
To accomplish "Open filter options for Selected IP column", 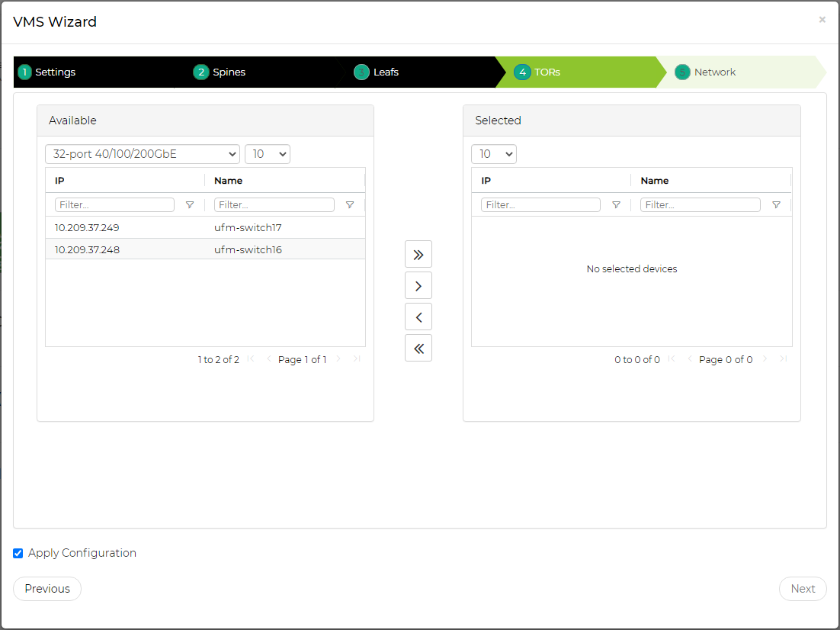I will (616, 204).
